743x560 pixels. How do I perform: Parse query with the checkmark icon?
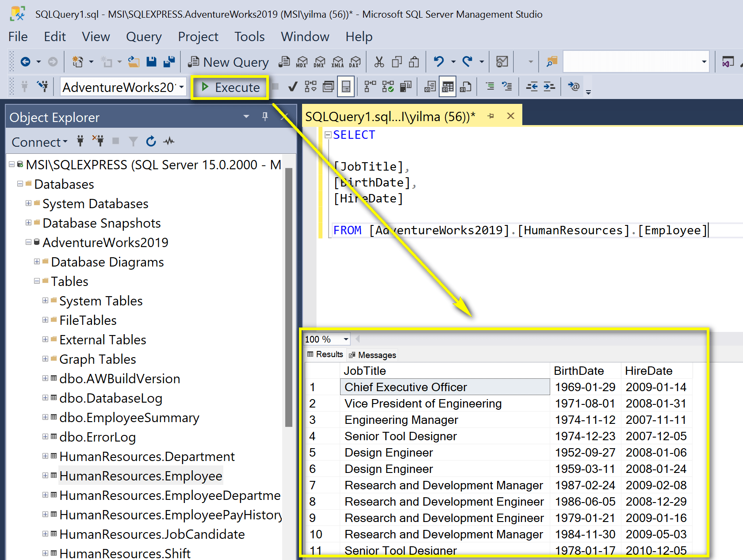pos(292,87)
